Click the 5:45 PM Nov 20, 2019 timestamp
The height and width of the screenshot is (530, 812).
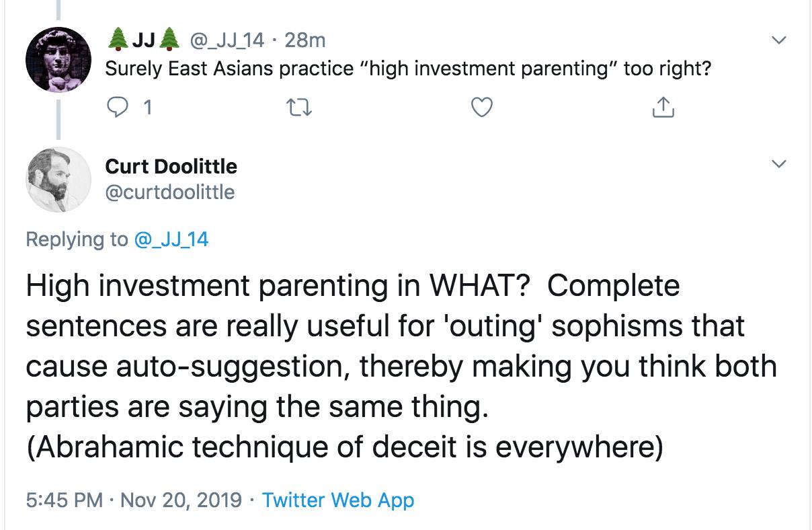coord(133,500)
